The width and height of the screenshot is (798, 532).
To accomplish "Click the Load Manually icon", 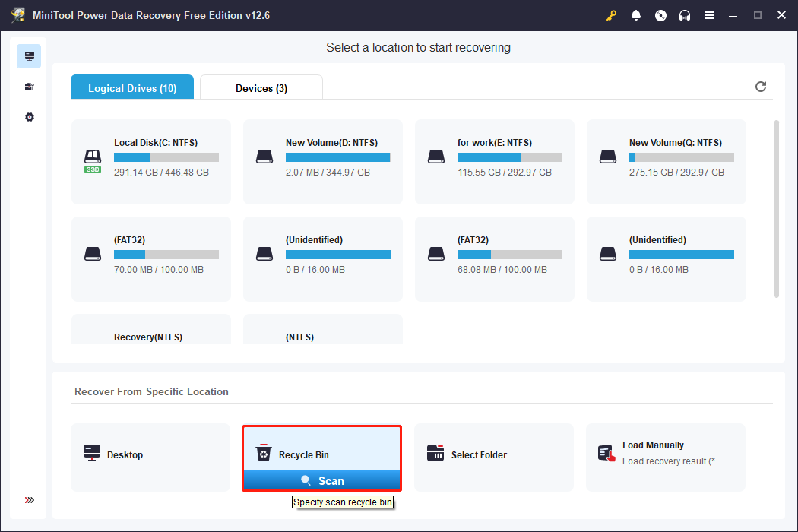I will (x=606, y=453).
